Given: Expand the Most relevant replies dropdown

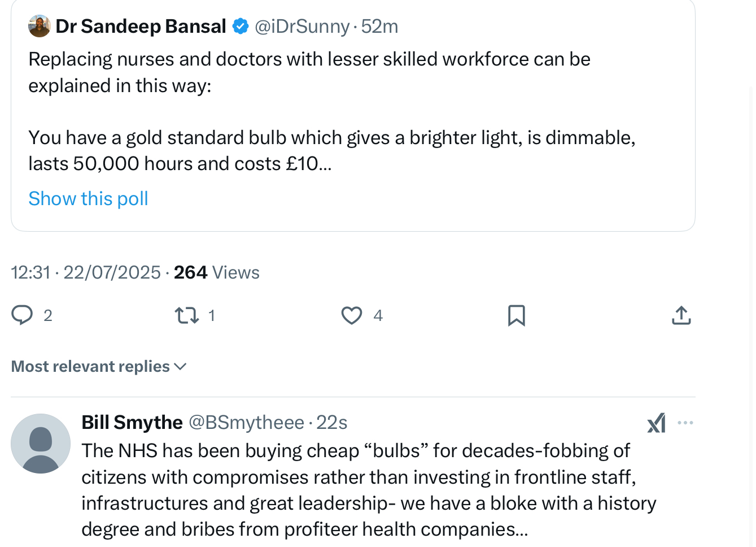Looking at the screenshot, I should (x=99, y=366).
